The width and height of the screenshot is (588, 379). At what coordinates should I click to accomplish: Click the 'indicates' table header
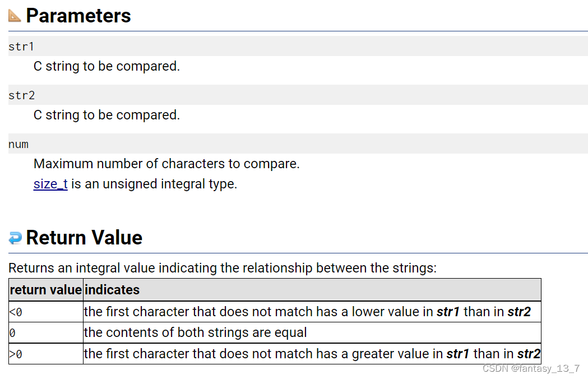[x=112, y=290]
